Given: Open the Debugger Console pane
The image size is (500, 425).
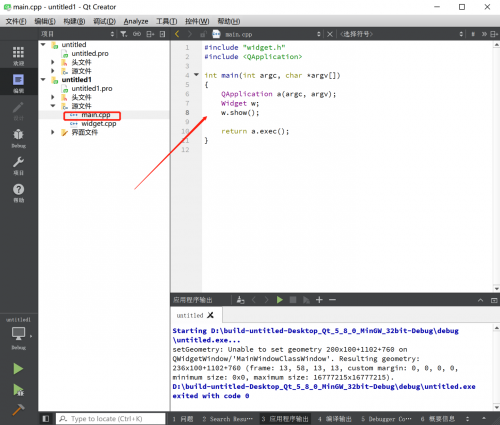Looking at the screenshot, I should point(386,419).
